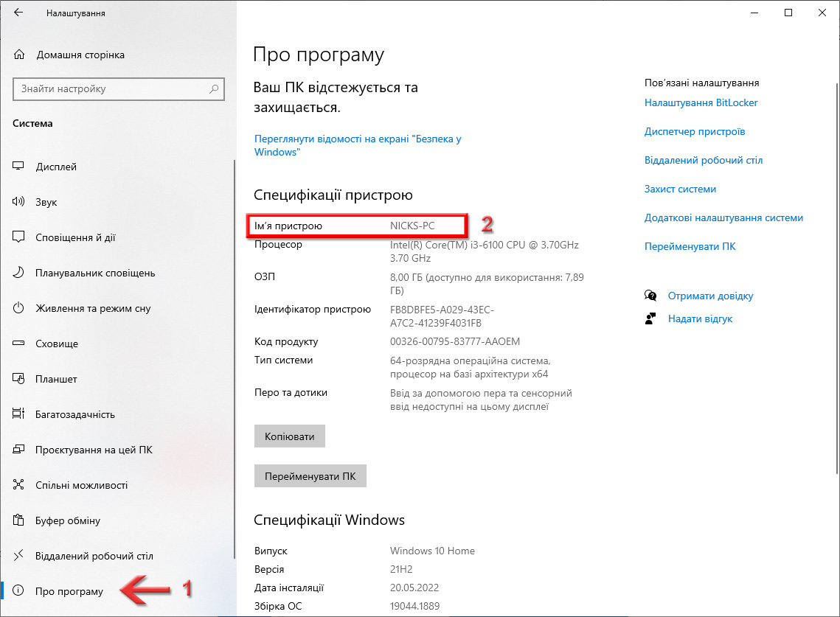Select the Живлення та режим сну power icon
This screenshot has width=840, height=617.
18,308
